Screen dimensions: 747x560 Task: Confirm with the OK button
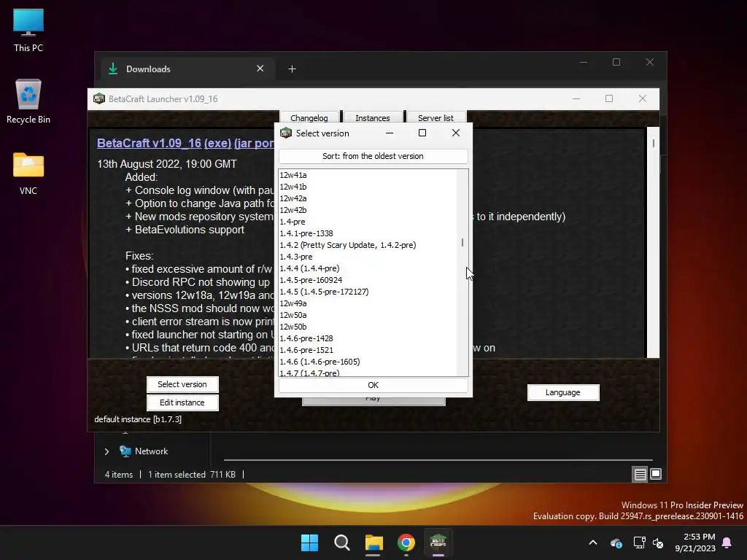pos(373,385)
